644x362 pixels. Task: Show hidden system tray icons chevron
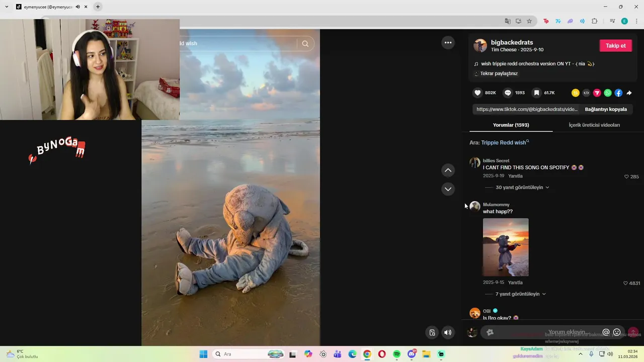[x=580, y=354]
